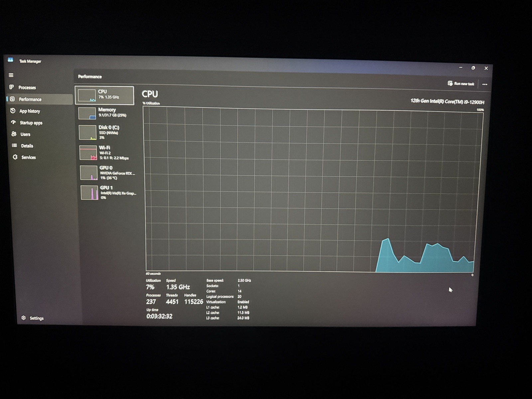Click the L2 cache 11.5 MB value
Viewport: 532px width, 399px height.
pos(243,313)
